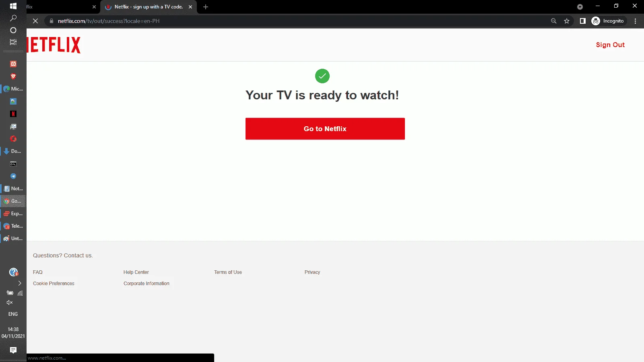Click the lock icon in the address bar
This screenshot has height=362, width=644.
[52, 21]
